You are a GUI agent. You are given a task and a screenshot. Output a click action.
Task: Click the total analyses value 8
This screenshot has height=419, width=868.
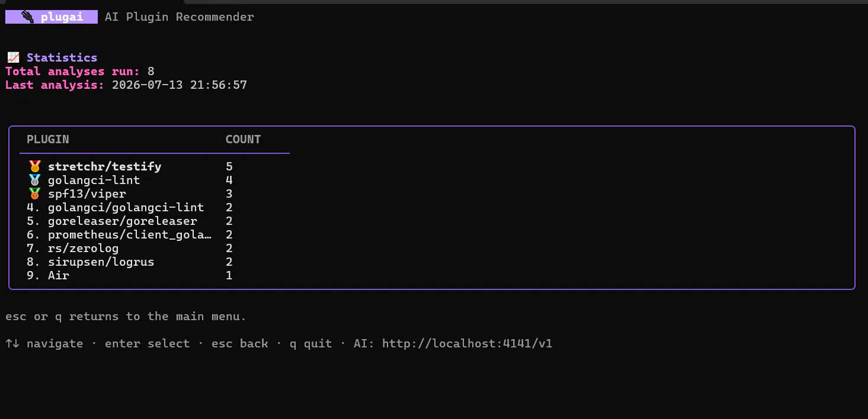(151, 71)
